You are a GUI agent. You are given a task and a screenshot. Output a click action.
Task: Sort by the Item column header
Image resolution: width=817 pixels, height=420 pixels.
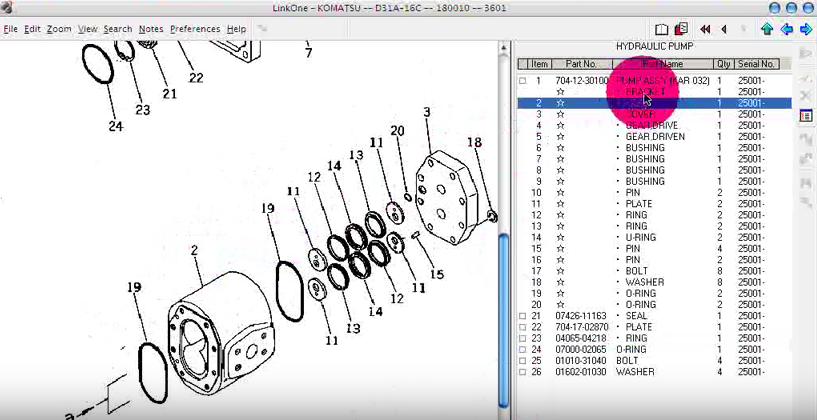539,64
